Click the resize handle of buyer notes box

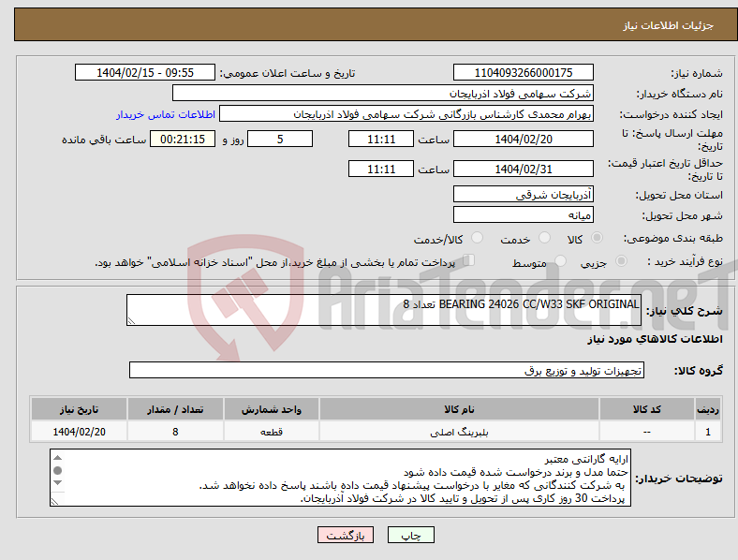(54, 502)
